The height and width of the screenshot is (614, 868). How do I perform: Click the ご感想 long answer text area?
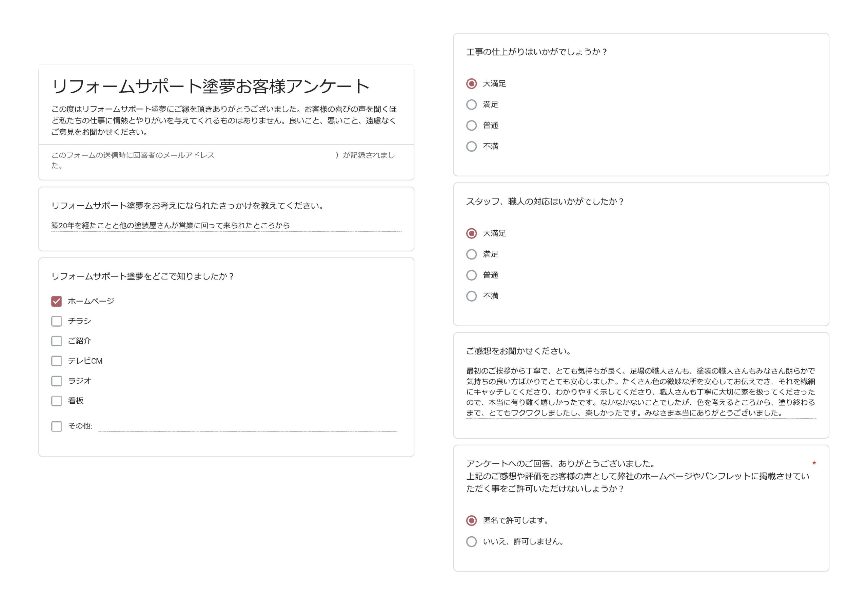pyautogui.click(x=641, y=392)
